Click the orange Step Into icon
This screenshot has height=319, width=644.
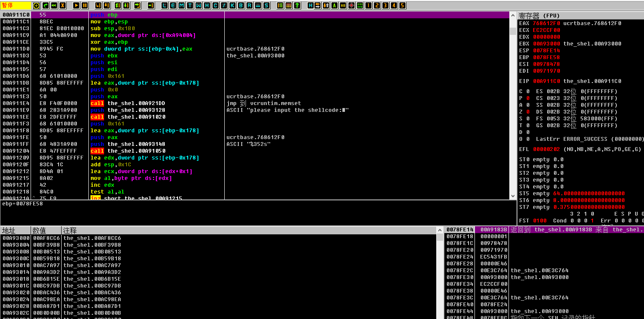pyautogui.click(x=98, y=6)
